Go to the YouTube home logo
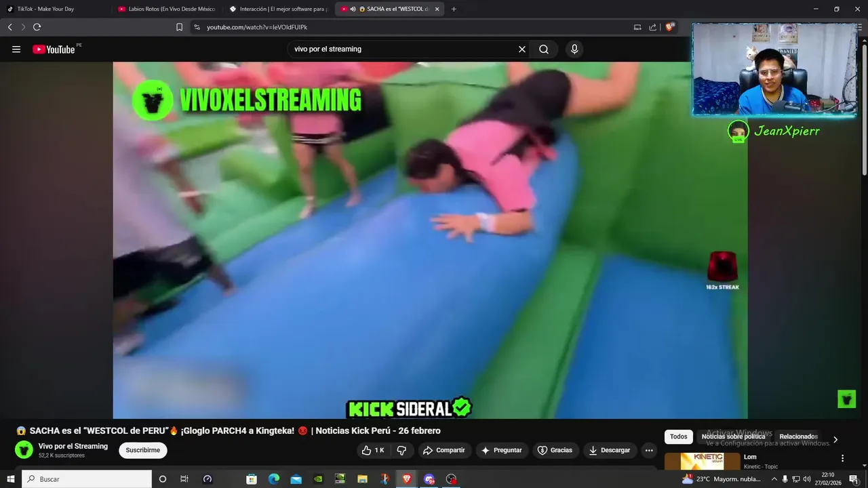The width and height of the screenshot is (868, 488). coord(54,49)
